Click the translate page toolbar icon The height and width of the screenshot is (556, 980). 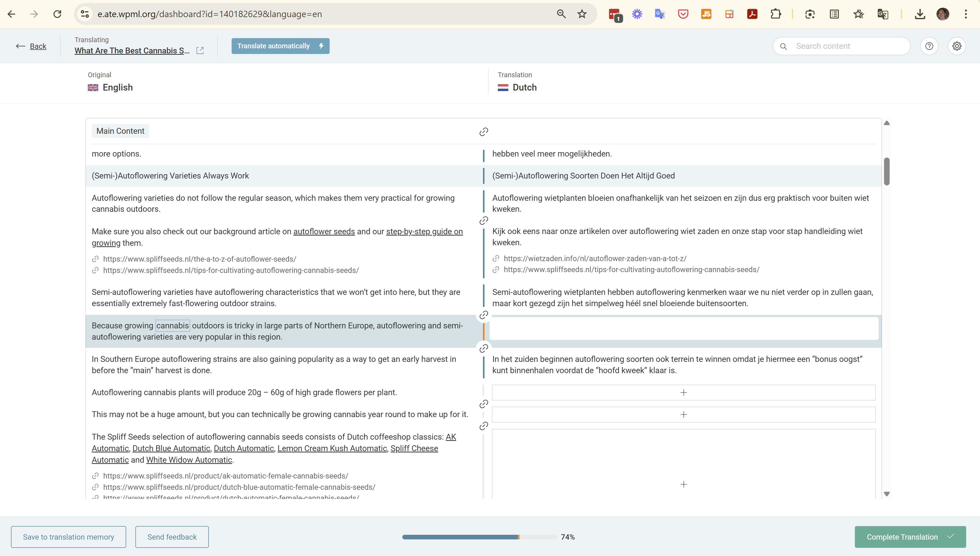[x=882, y=14]
